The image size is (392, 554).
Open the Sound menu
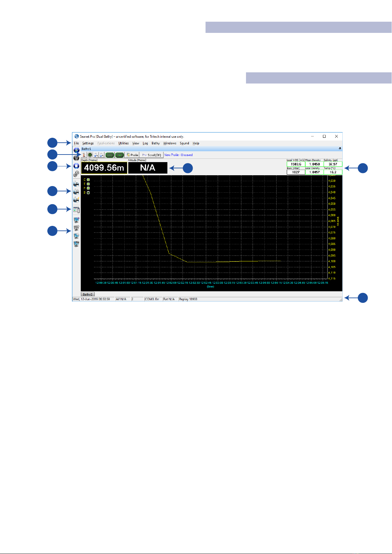click(184, 143)
